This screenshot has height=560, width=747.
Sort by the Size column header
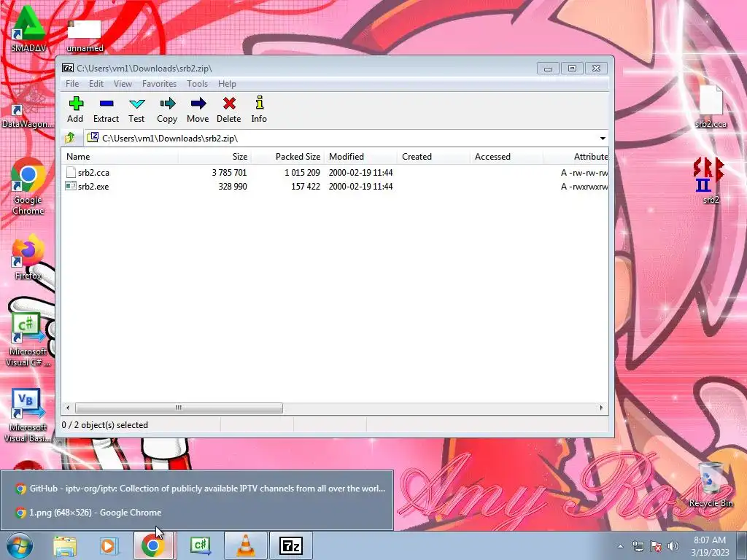coord(214,157)
